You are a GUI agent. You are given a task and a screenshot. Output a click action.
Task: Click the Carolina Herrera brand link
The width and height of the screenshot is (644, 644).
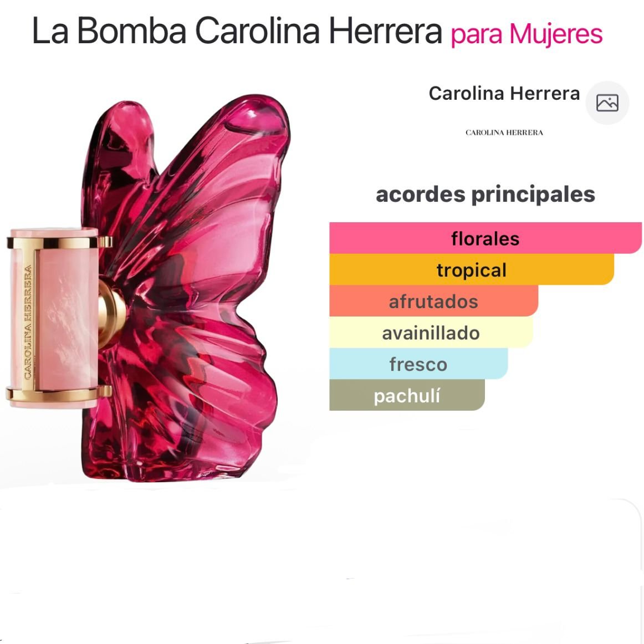[x=504, y=93]
